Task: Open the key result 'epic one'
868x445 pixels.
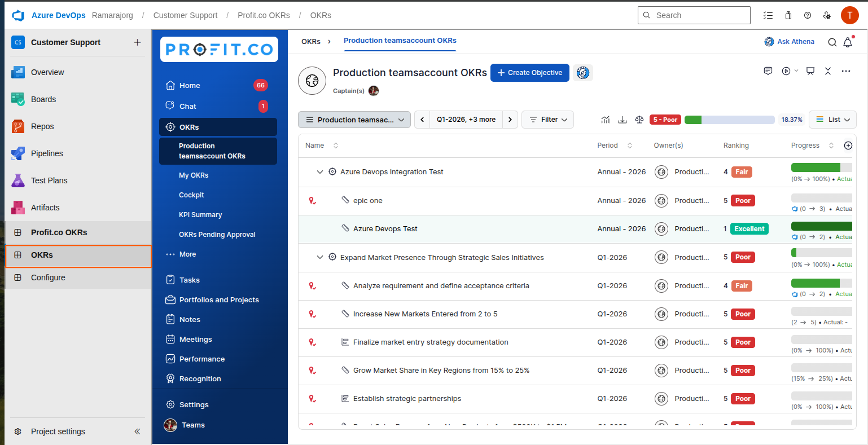Action: 368,201
